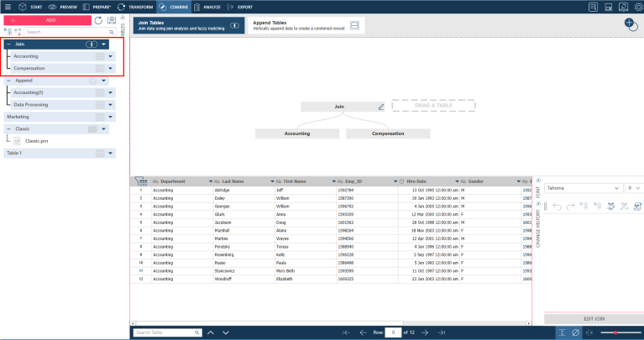Open the hamburger main menu
The image size is (644, 340).
pyautogui.click(x=8, y=7)
